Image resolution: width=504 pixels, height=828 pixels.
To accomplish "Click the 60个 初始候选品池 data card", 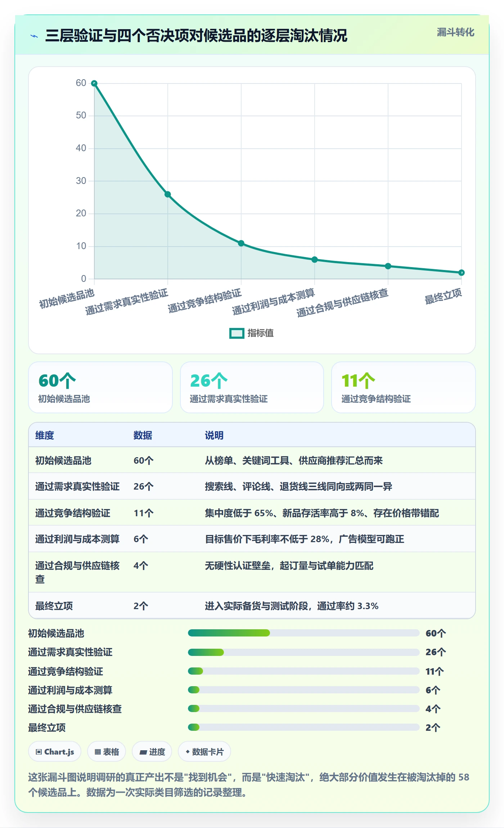I will click(100, 387).
